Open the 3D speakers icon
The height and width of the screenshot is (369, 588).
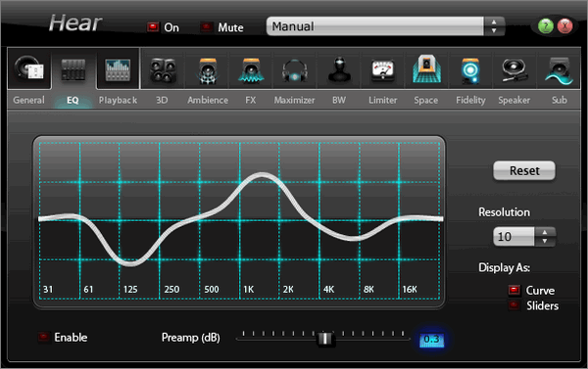coord(163,70)
